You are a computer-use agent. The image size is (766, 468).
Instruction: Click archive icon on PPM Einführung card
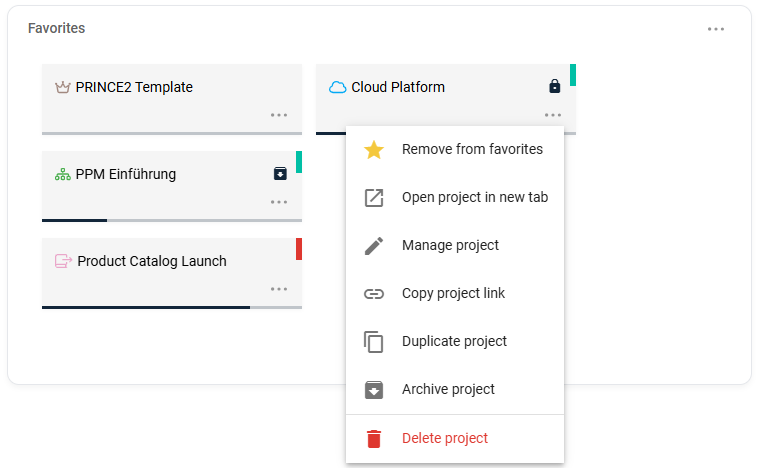(x=280, y=174)
